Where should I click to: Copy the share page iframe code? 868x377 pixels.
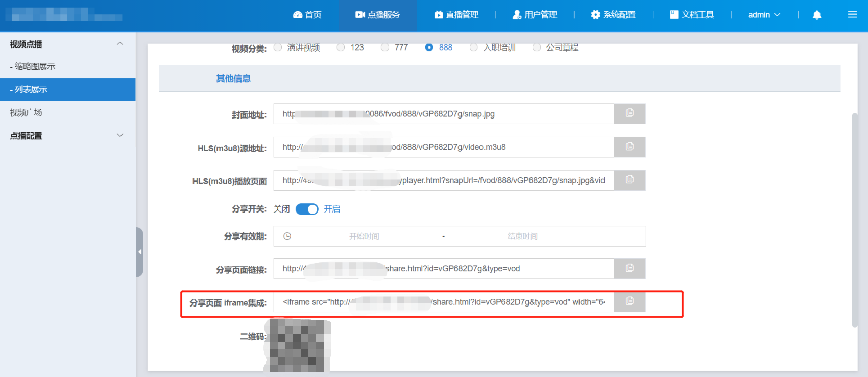630,301
